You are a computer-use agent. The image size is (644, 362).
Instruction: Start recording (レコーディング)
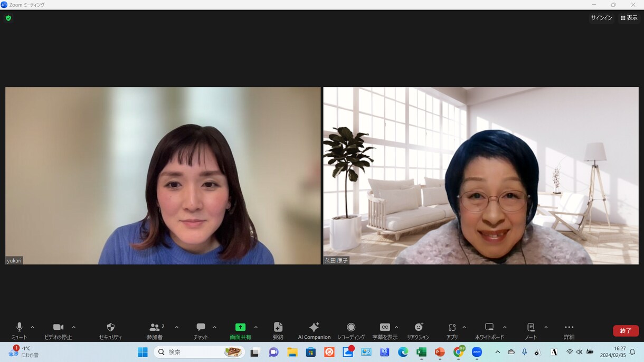point(351,331)
